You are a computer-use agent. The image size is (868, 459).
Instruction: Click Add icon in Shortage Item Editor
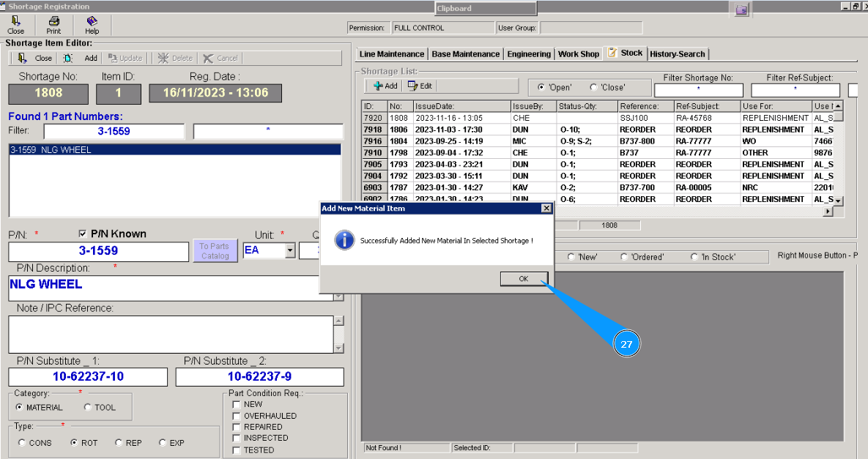[68, 58]
